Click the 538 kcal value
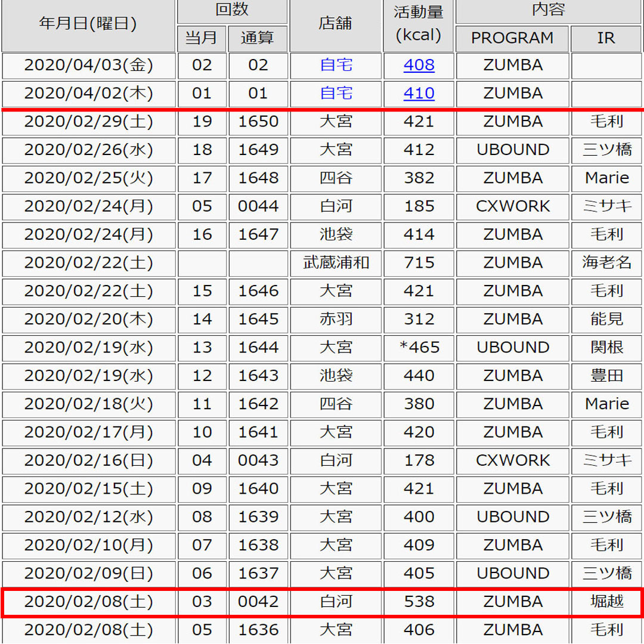Viewport: 644px width, 644px height. pos(419,602)
